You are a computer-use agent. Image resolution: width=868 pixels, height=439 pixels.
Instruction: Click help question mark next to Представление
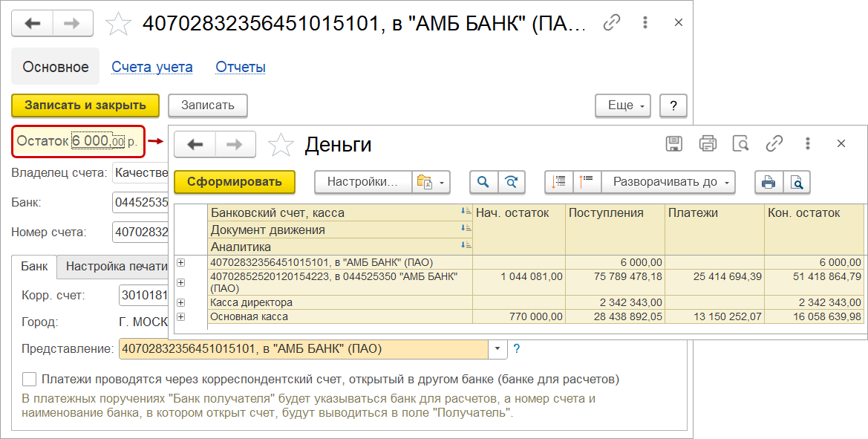[x=517, y=349]
